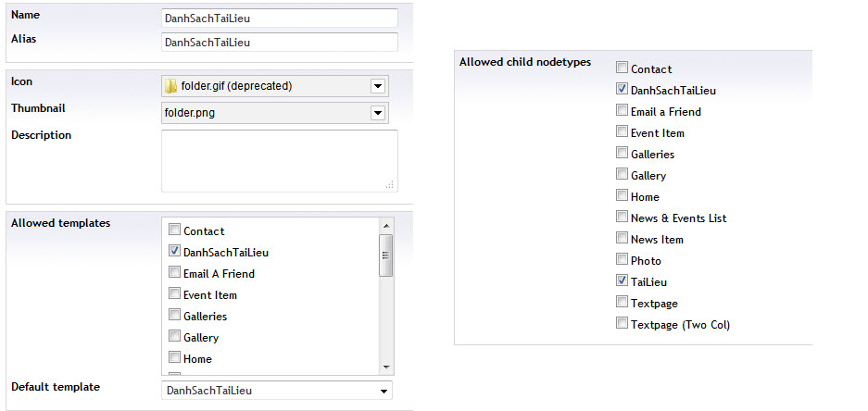Check Email A Friend template
This screenshot has width=868, height=411.
(174, 273)
